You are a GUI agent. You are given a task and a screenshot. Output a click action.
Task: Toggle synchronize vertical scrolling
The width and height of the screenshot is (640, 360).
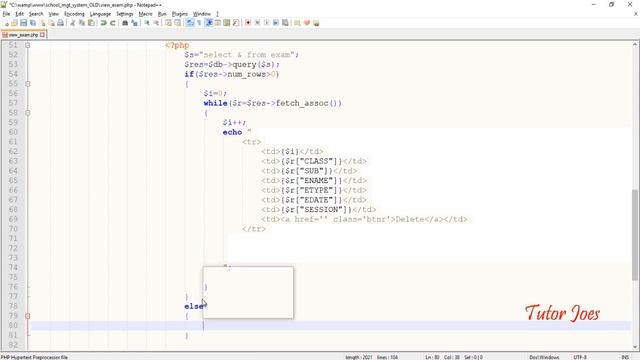click(x=168, y=23)
